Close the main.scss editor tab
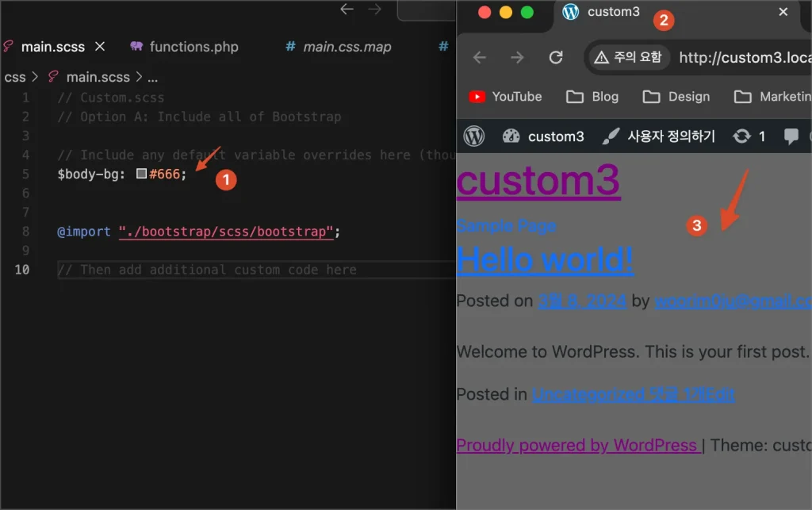The width and height of the screenshot is (812, 510). click(100, 47)
